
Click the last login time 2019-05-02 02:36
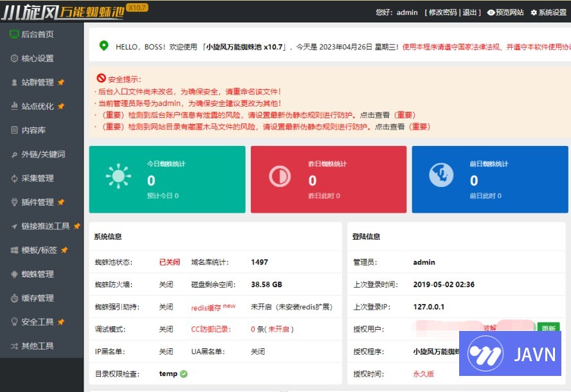click(444, 285)
